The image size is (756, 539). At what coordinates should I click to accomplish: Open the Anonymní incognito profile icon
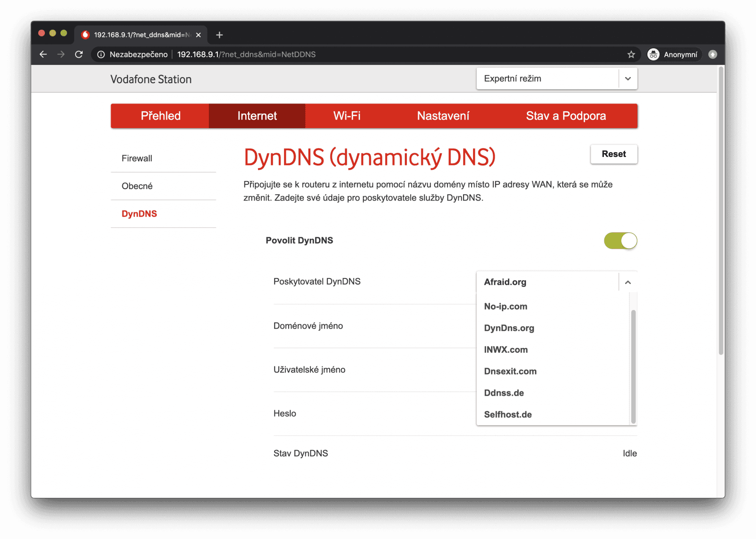click(x=653, y=54)
